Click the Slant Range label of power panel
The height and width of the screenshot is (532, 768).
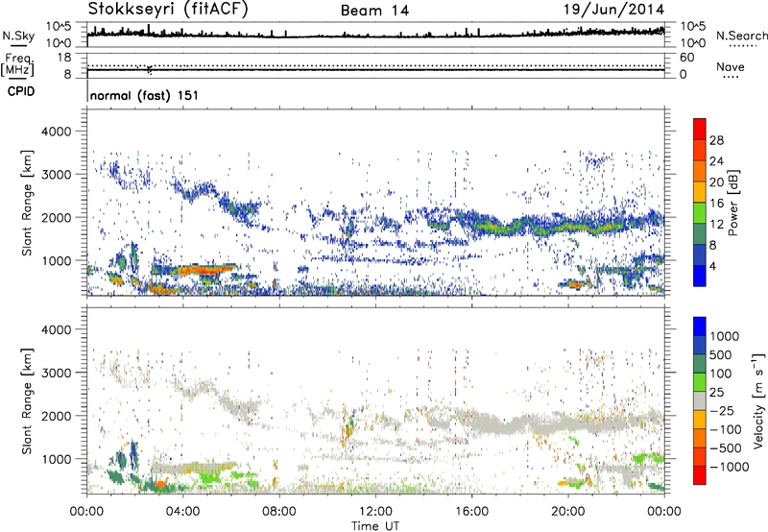coord(27,203)
